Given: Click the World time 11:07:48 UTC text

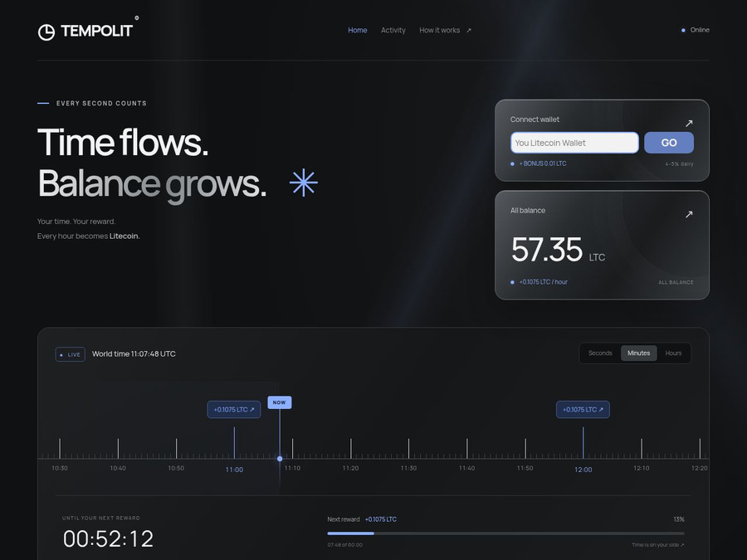Looking at the screenshot, I should pos(134,353).
